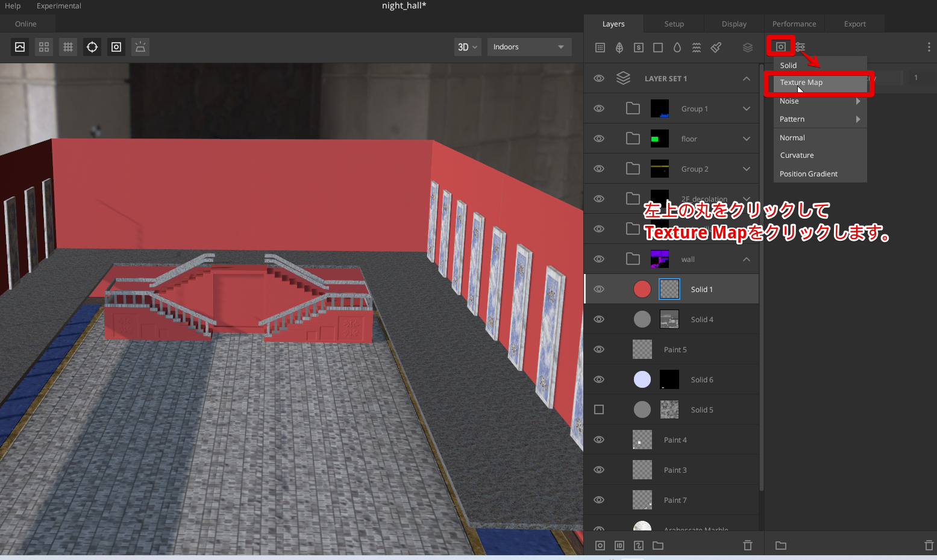Delete the selected layer with the trash icon
This screenshot has width=937, height=560.
[747, 545]
